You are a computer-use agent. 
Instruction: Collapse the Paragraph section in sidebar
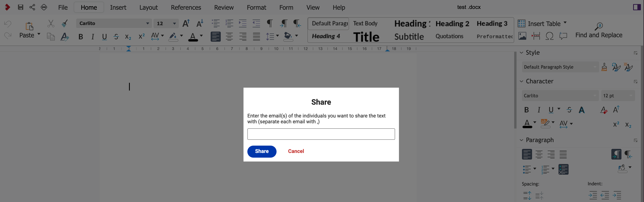(x=521, y=140)
